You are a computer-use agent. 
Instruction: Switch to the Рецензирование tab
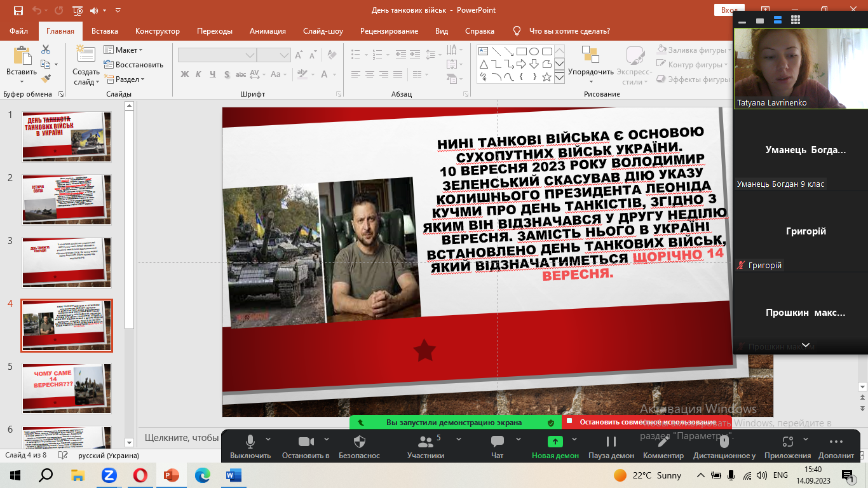click(x=389, y=31)
